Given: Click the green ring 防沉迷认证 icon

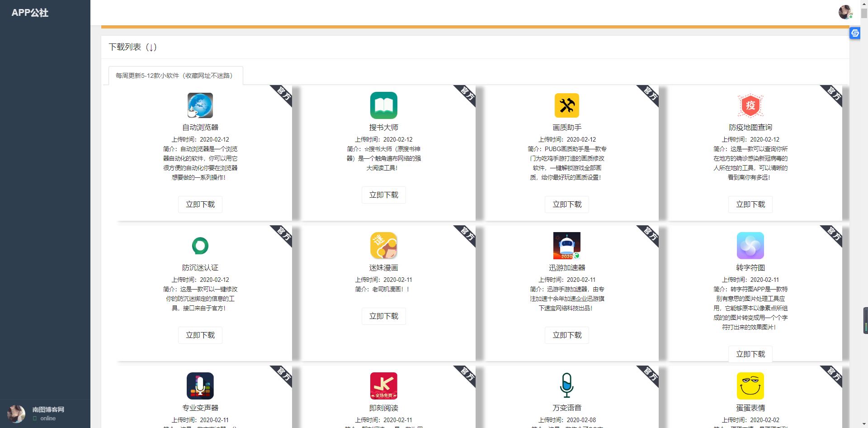Looking at the screenshot, I should tap(200, 246).
